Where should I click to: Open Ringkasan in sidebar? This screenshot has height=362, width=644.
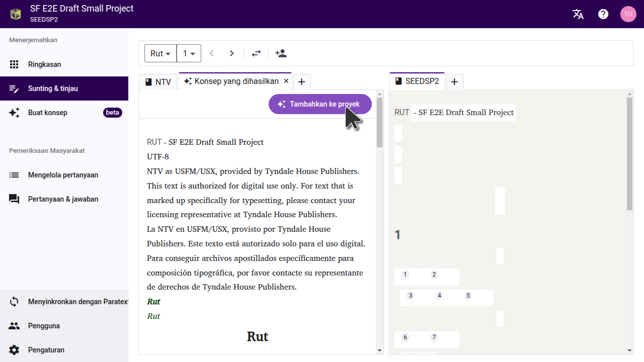[44, 64]
